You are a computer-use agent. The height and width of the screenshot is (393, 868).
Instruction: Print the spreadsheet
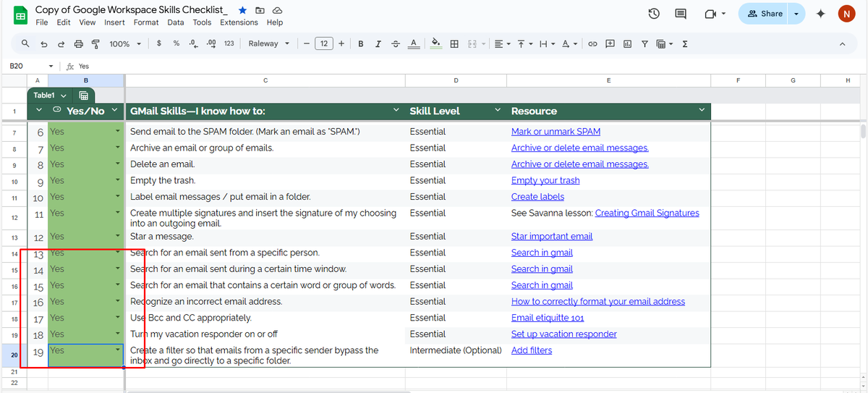pyautogui.click(x=78, y=43)
